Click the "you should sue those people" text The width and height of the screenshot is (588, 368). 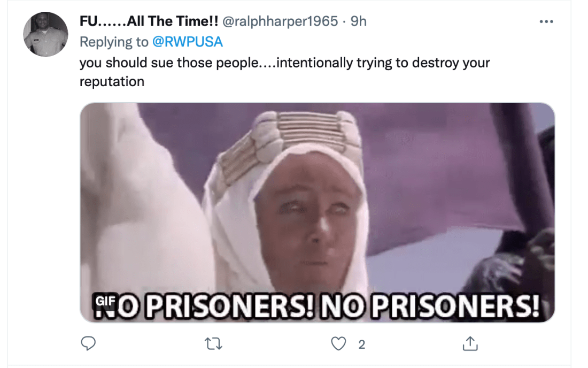(x=169, y=63)
